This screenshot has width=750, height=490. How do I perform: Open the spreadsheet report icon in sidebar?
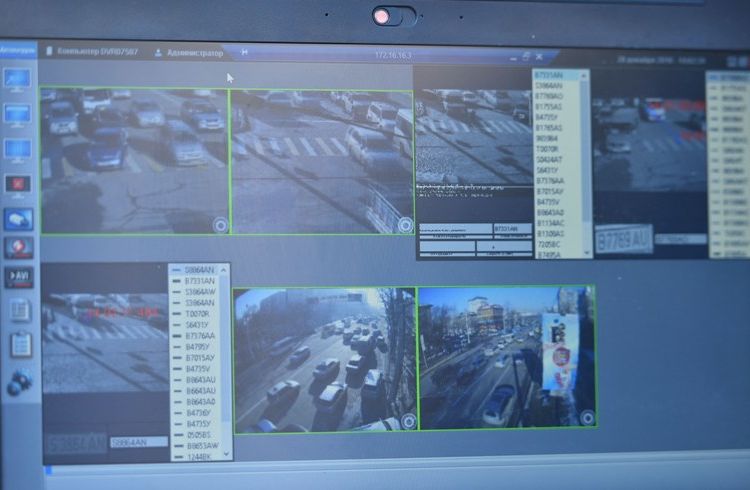pos(21,310)
